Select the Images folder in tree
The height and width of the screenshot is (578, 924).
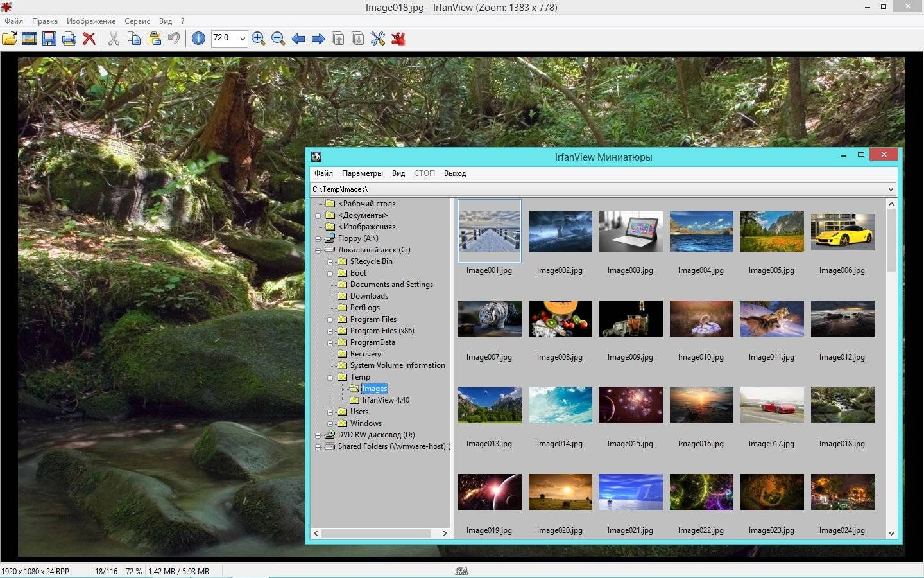click(x=374, y=389)
